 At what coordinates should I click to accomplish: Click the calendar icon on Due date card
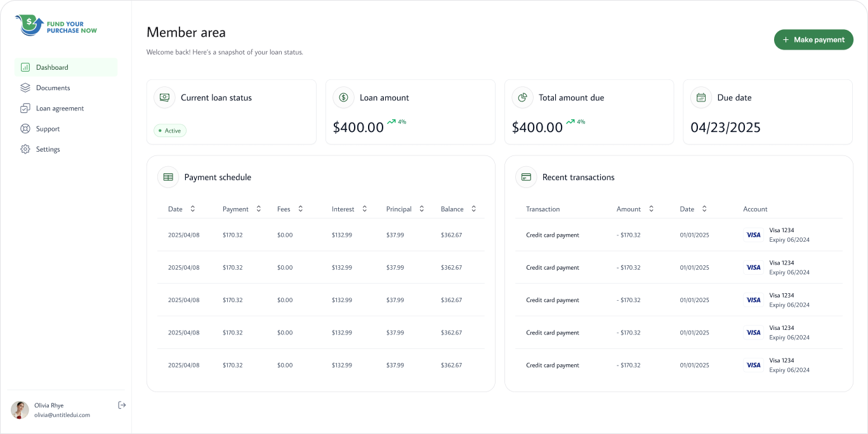701,97
